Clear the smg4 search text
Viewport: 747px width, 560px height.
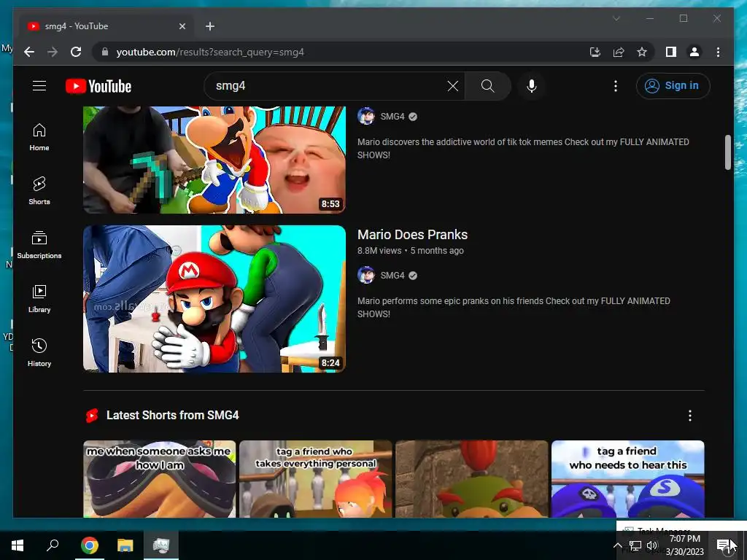[x=452, y=86]
